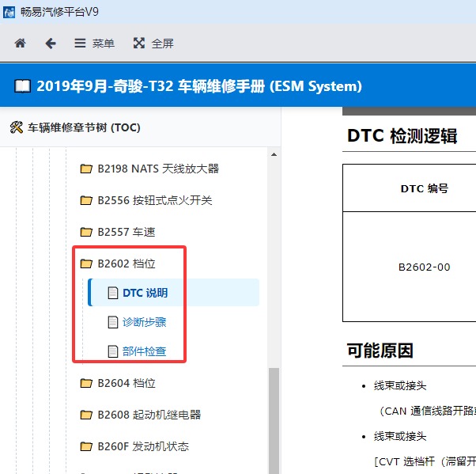Viewport: 476px width, 474px height.
Task: Select the DTC 说明 page
Action: pos(145,293)
